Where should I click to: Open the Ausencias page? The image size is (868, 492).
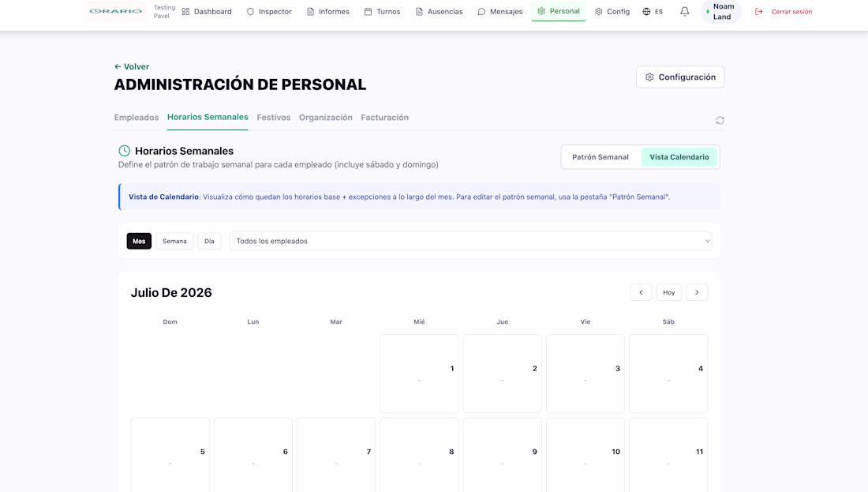click(x=439, y=12)
